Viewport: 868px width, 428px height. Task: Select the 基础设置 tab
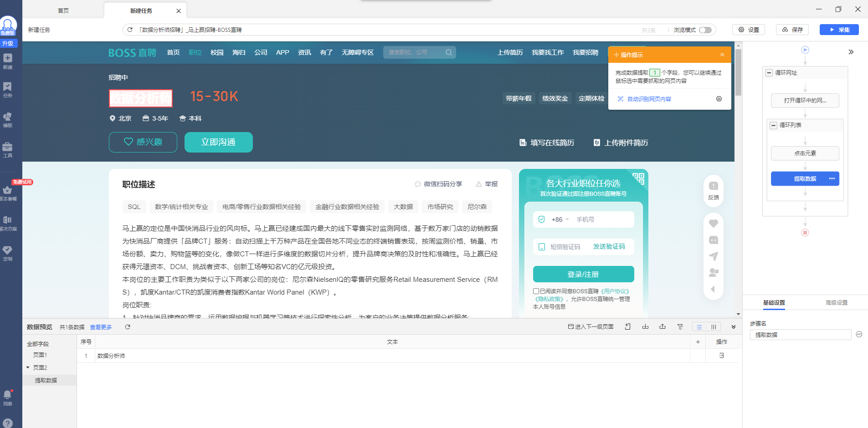pyautogui.click(x=774, y=302)
